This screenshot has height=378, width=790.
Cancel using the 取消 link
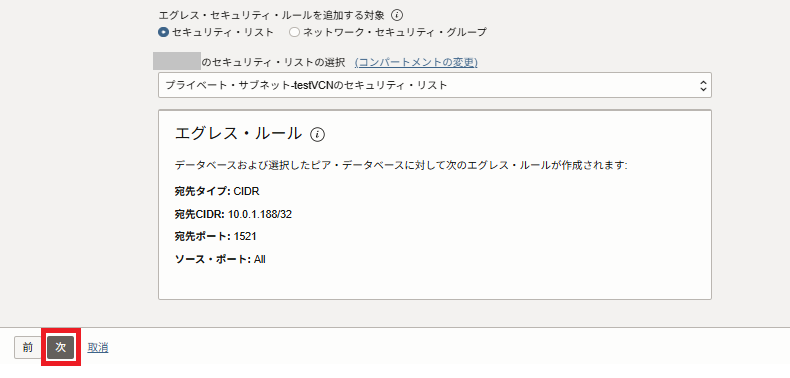point(98,348)
